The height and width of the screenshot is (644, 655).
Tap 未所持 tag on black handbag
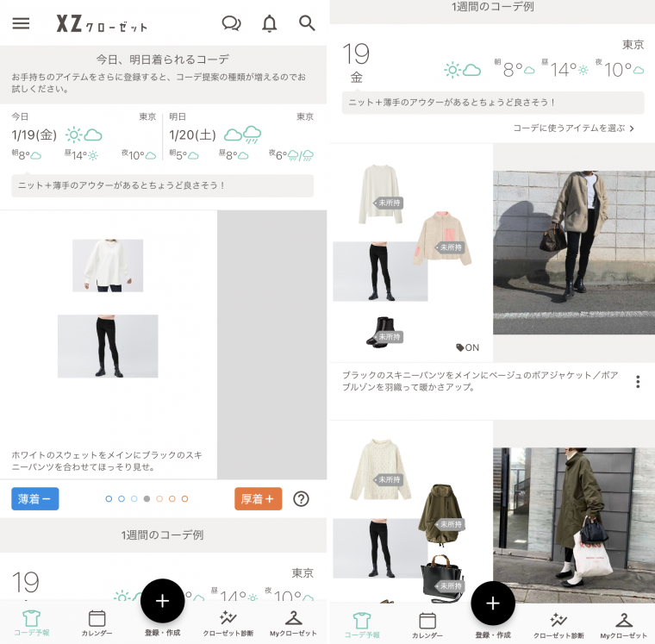click(450, 586)
